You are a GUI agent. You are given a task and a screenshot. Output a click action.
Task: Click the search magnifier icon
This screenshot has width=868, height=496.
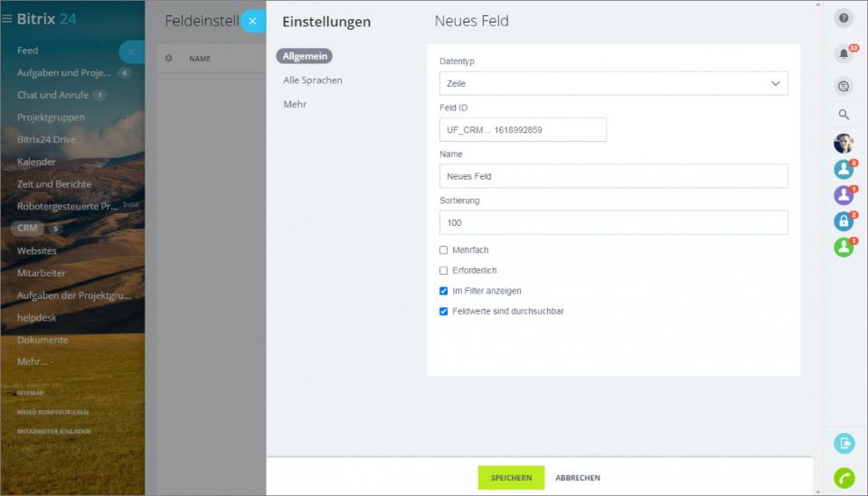click(x=844, y=115)
